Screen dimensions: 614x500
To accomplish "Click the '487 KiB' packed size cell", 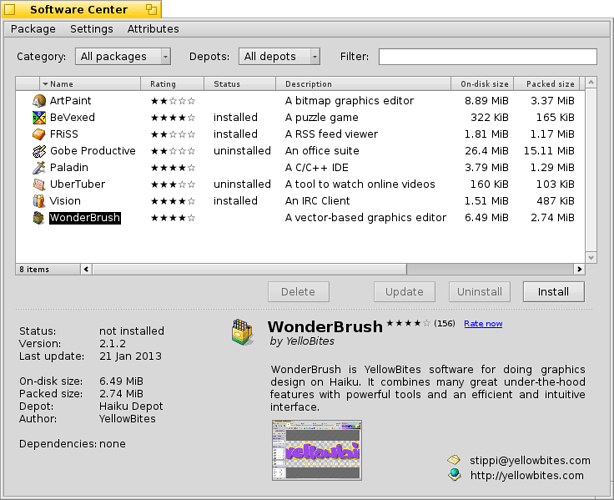I will tap(555, 201).
